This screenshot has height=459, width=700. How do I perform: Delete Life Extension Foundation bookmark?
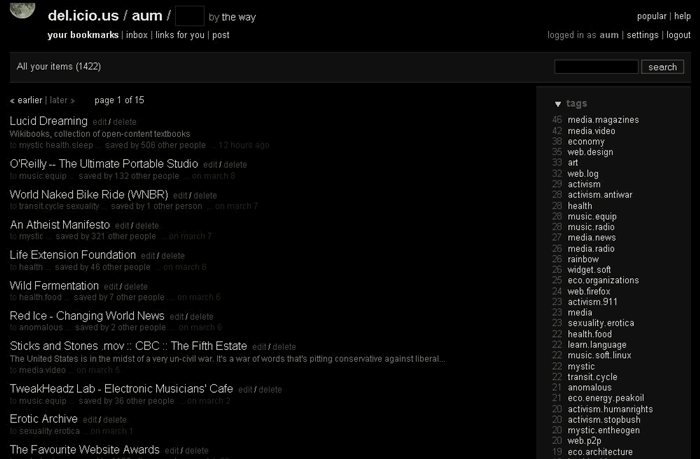[x=173, y=256]
